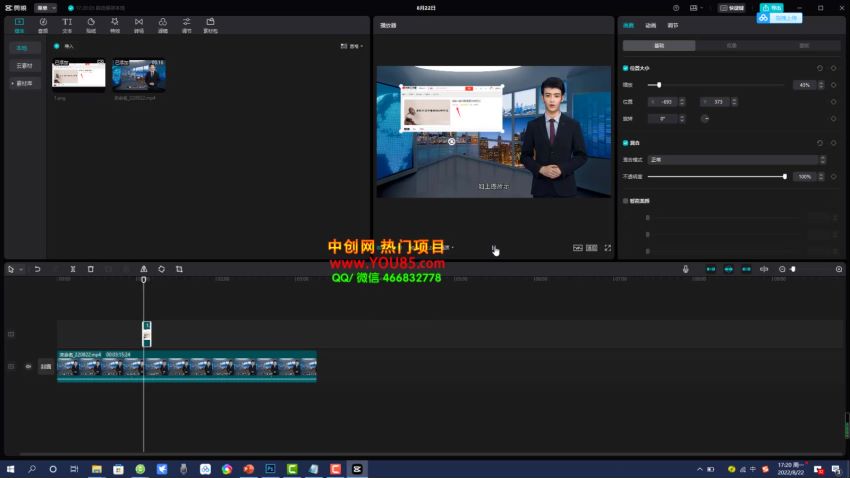Open the menu dropdown next to the app logo
The height and width of the screenshot is (478, 850).
(x=46, y=8)
